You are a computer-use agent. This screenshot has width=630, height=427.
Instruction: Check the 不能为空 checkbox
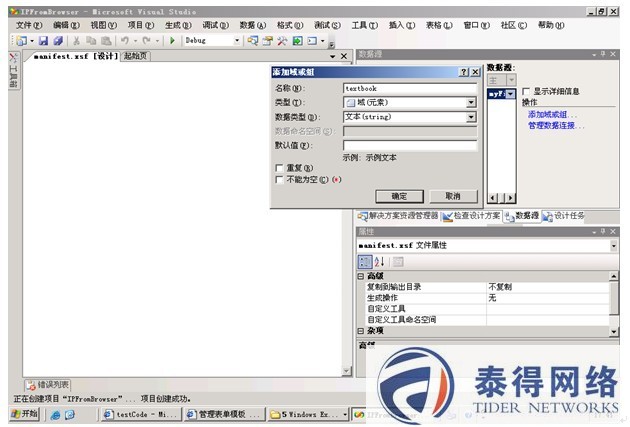point(279,180)
